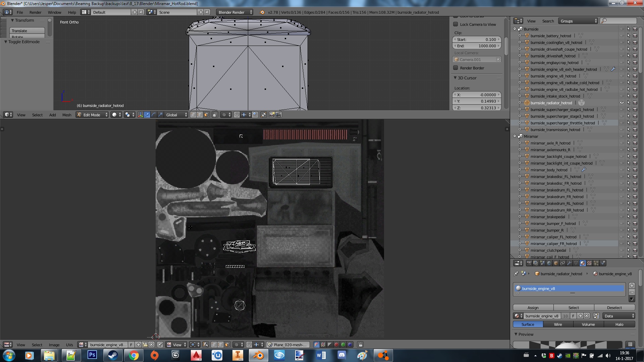Toggle selectability arrow of burnside_battery_hotrod
The image size is (644, 362).
[x=628, y=36]
